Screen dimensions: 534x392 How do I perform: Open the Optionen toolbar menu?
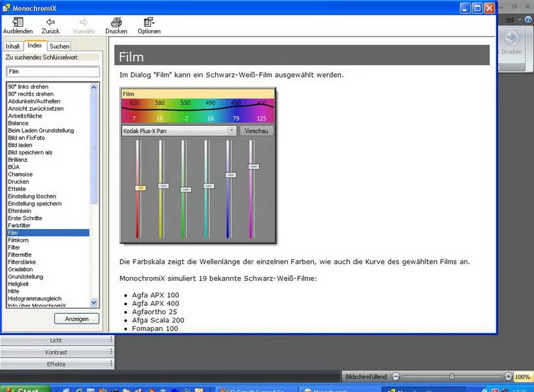pos(149,22)
